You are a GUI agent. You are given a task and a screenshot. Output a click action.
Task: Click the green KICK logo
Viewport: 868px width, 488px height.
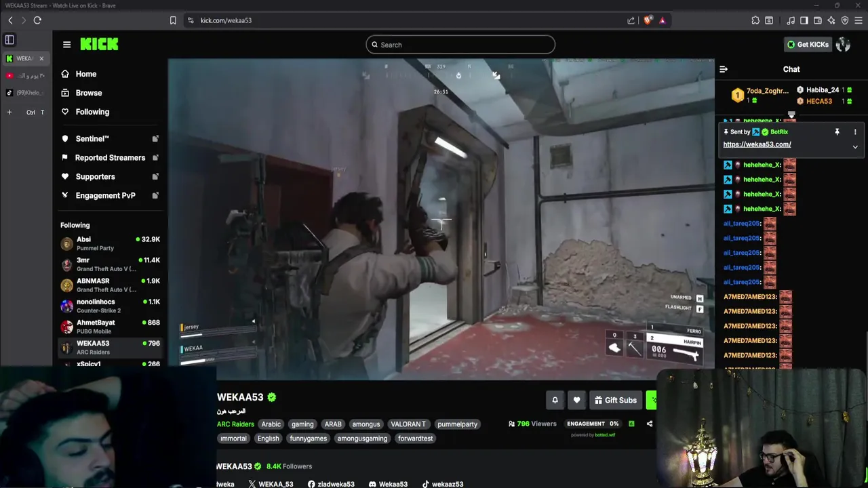pyautogui.click(x=99, y=44)
